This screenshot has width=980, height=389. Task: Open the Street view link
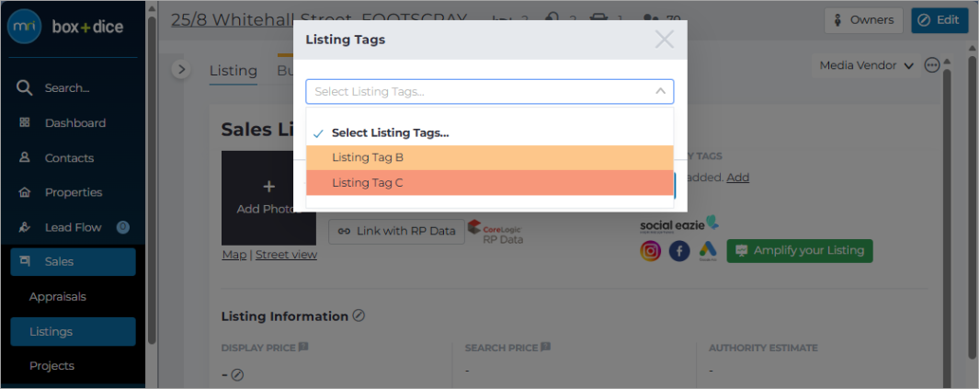click(x=286, y=255)
